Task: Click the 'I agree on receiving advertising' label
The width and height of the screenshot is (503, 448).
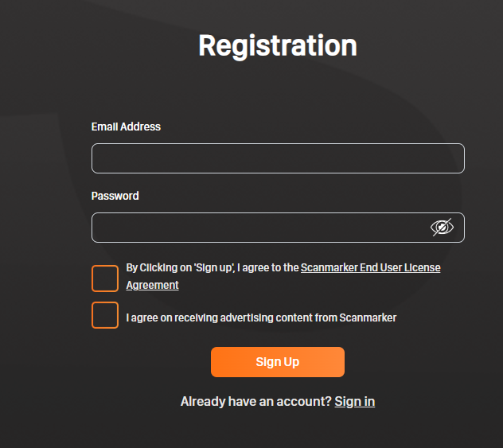Action: pos(261,317)
